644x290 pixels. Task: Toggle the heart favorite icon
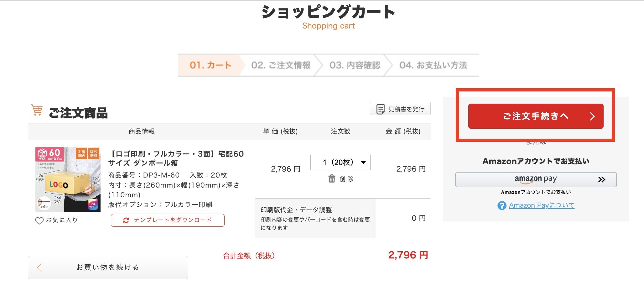(39, 220)
